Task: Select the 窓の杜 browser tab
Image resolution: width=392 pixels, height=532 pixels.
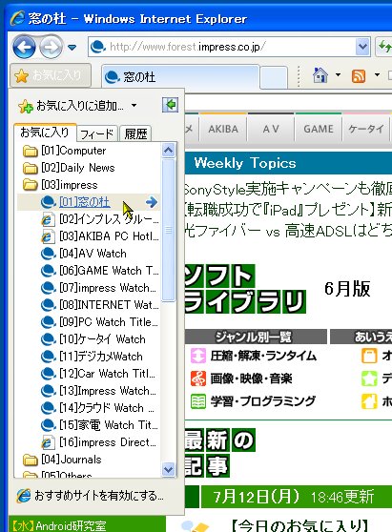Action: point(180,76)
